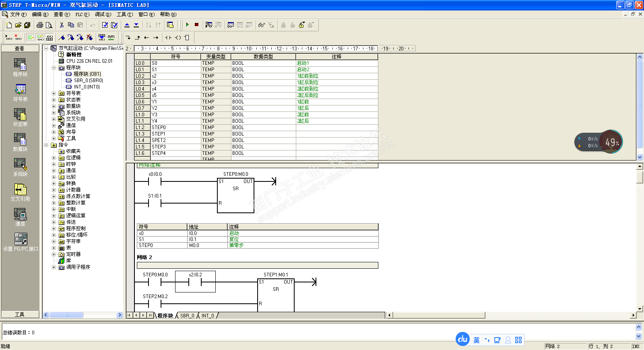
Task: Expand the 符号表 node in project tree
Action: (54, 93)
